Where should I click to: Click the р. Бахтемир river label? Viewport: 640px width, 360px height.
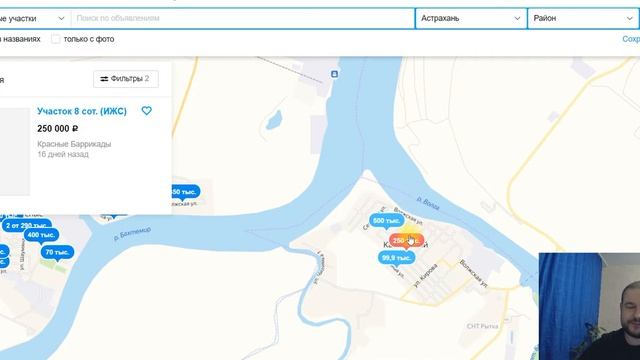tap(132, 233)
